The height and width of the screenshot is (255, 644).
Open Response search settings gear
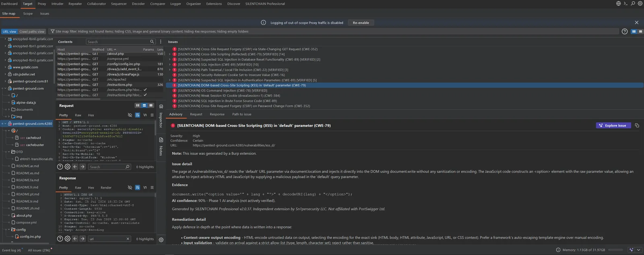(x=68, y=239)
